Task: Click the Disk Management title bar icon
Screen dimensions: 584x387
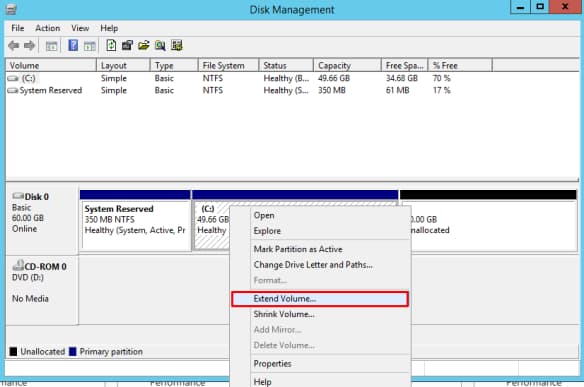Action: pos(11,9)
